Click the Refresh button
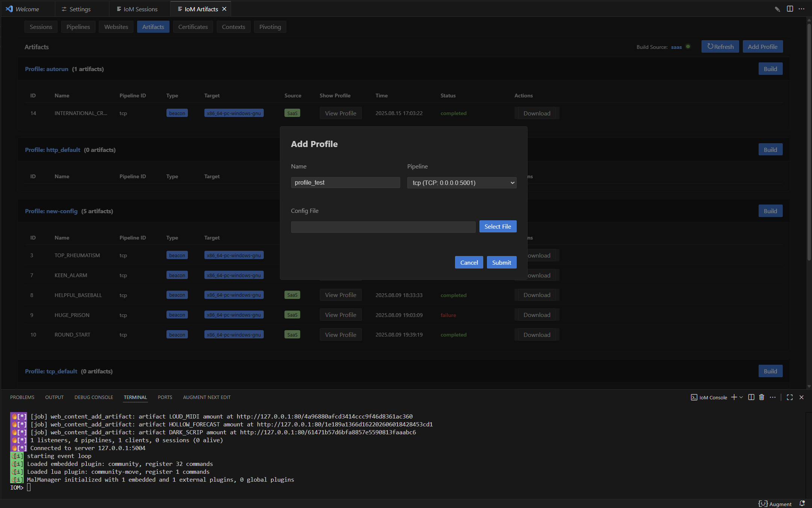The width and height of the screenshot is (812, 508). tap(720, 47)
